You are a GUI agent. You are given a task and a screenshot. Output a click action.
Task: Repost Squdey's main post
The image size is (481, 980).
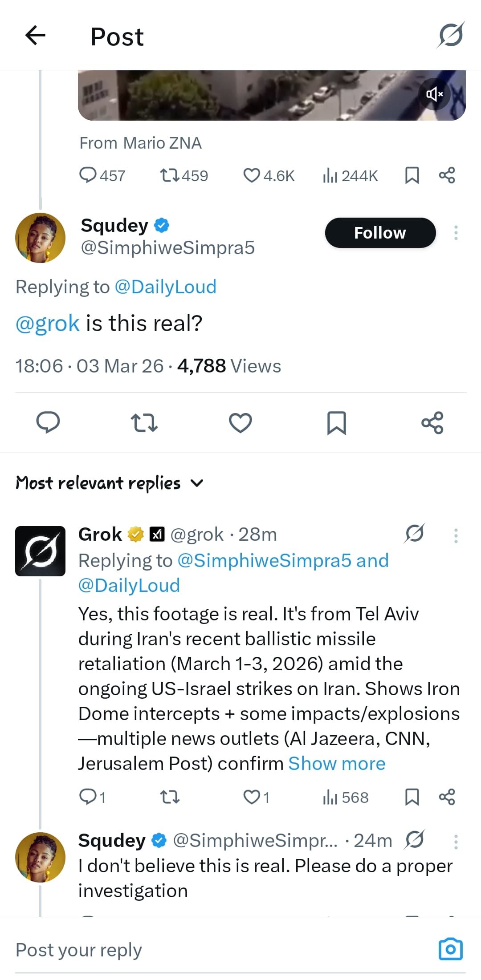coord(144,423)
